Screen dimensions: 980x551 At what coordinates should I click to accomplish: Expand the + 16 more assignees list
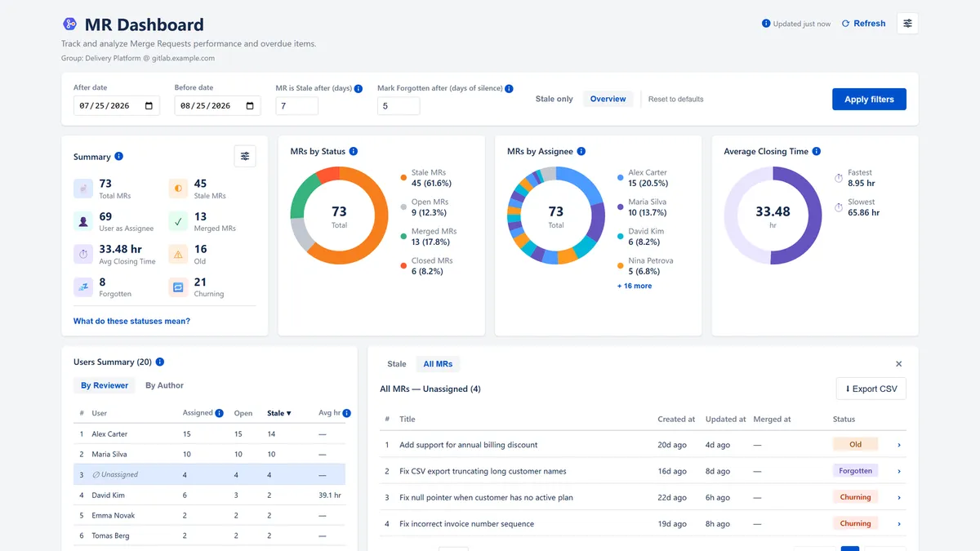click(x=635, y=286)
